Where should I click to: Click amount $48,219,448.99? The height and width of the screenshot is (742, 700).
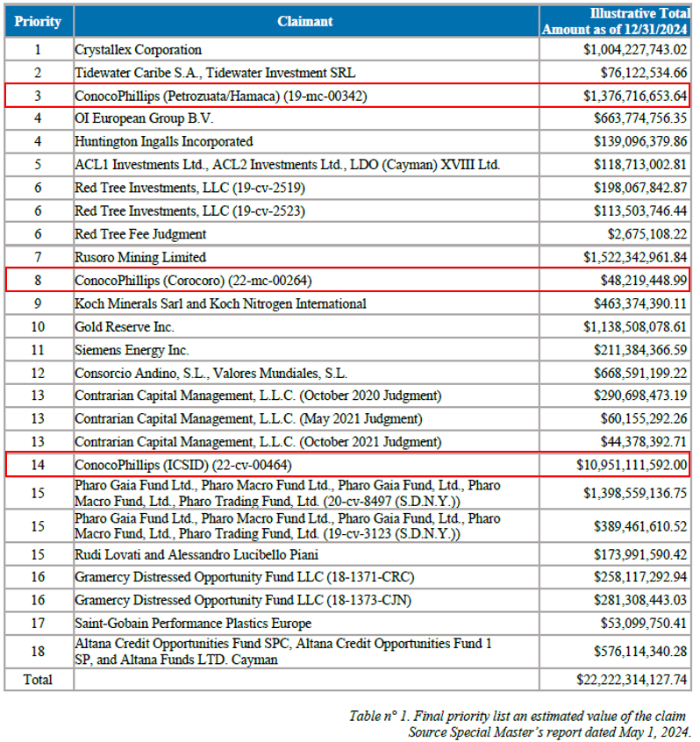tap(644, 281)
